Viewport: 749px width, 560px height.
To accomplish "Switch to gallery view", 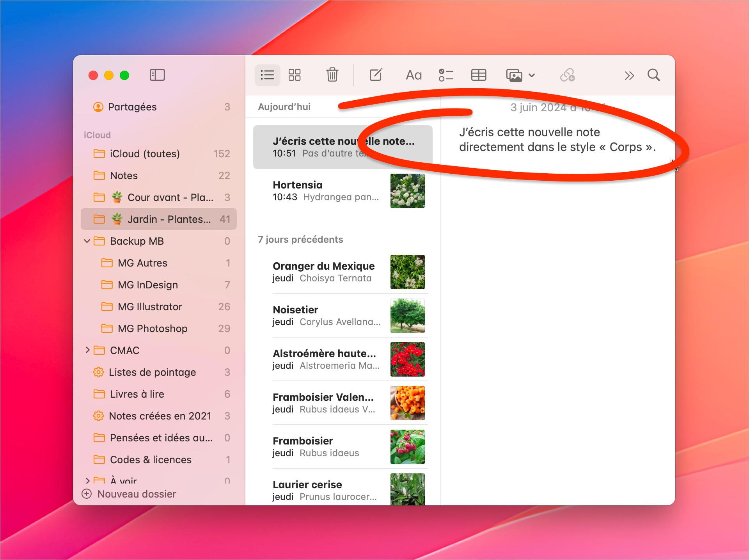I will point(295,75).
